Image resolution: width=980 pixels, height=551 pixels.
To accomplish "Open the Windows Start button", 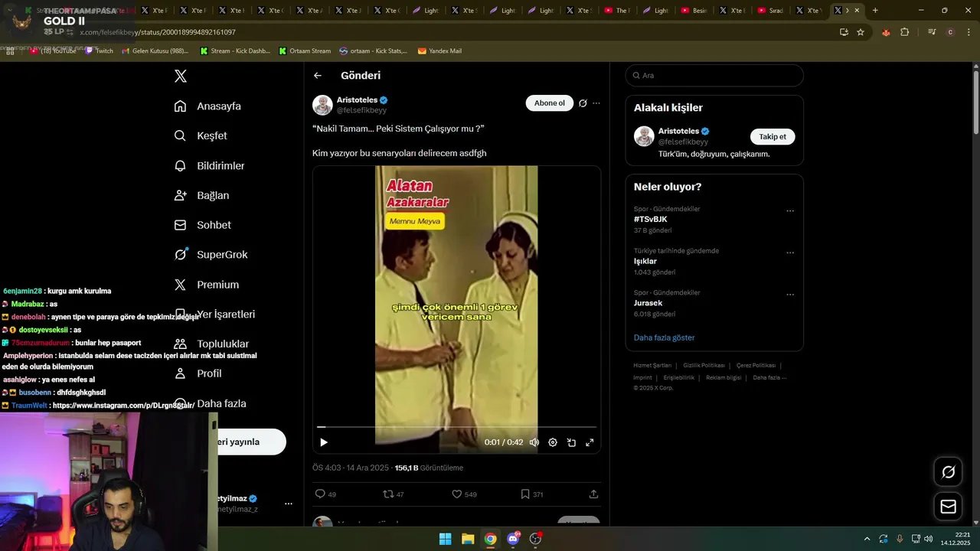I will 445,539.
